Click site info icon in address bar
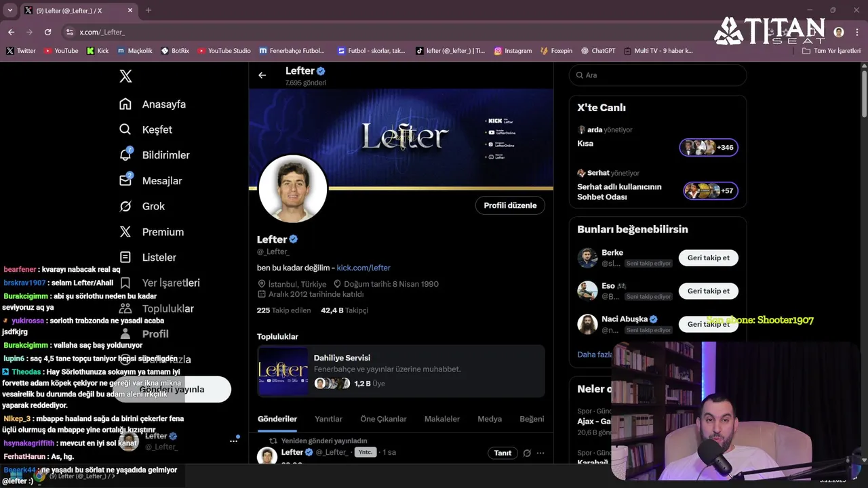868x488 pixels. (69, 32)
